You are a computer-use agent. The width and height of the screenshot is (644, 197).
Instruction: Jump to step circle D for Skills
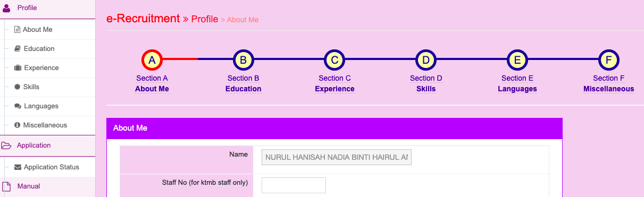[426, 60]
